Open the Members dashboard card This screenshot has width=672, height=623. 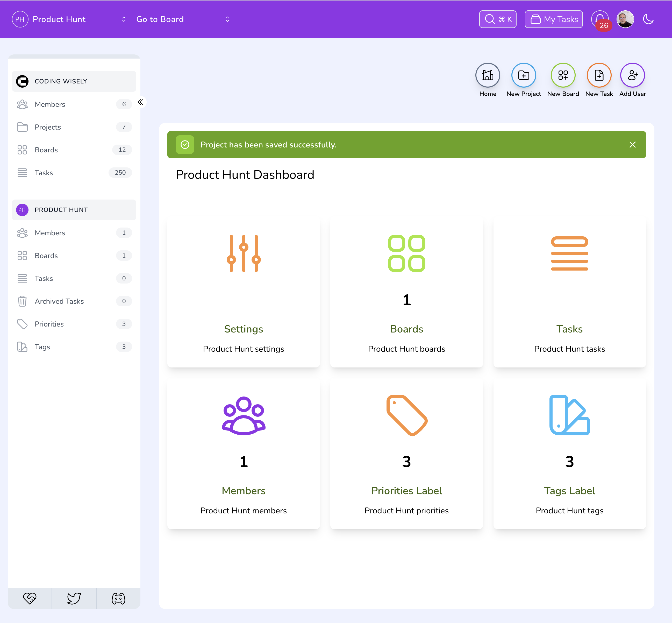pos(243,454)
